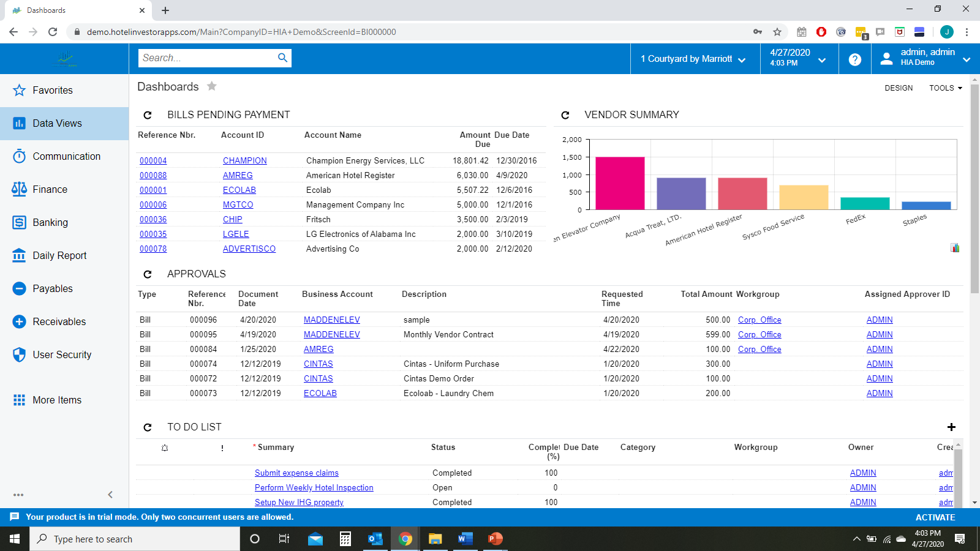Screen dimensions: 980x551
Task: Refresh the Bills Pending Payment widget
Action: [x=147, y=115]
